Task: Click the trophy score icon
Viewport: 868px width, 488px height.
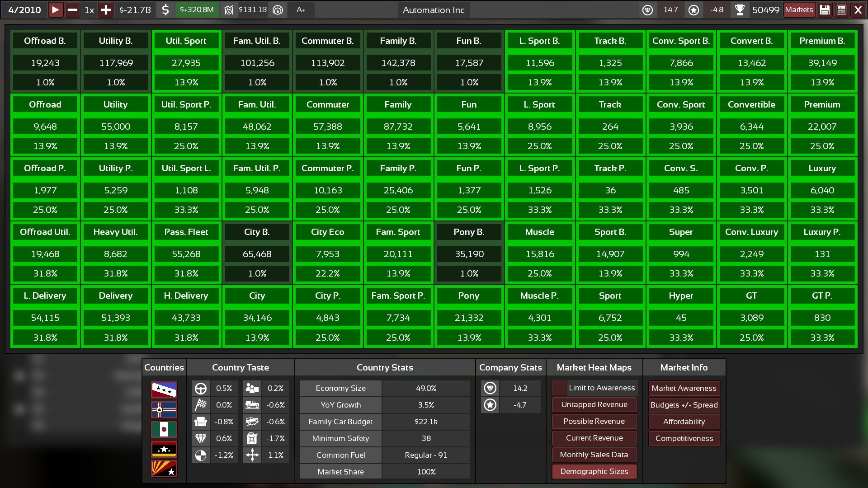Action: click(740, 10)
